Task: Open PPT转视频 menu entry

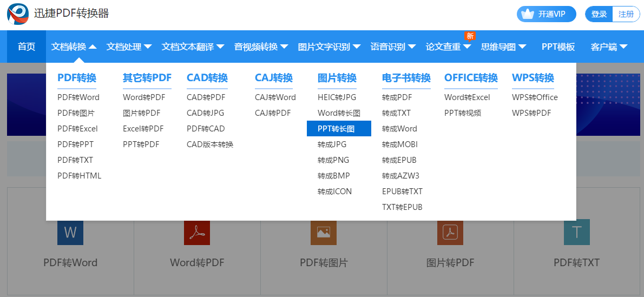Action: 463,113
